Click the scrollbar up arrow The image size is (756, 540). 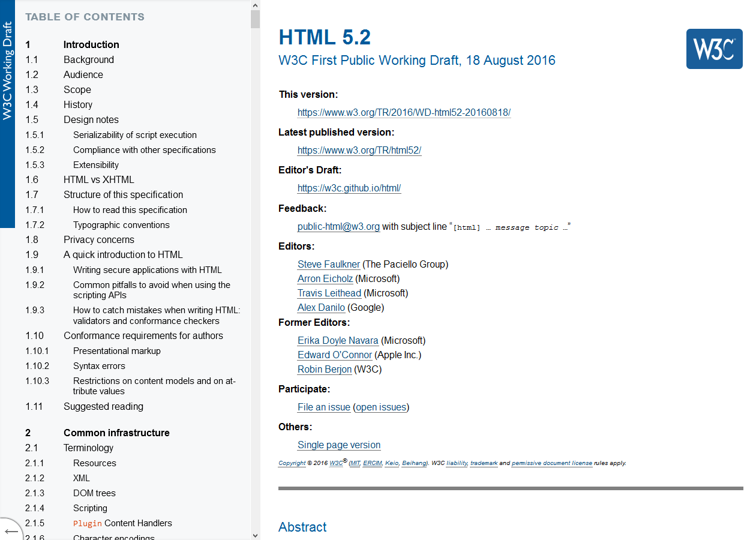[x=254, y=6]
